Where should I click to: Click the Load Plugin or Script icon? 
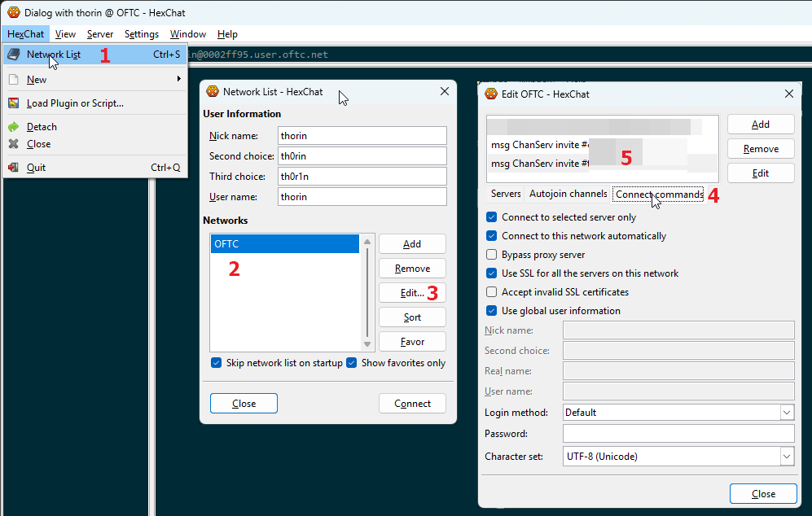pos(13,103)
